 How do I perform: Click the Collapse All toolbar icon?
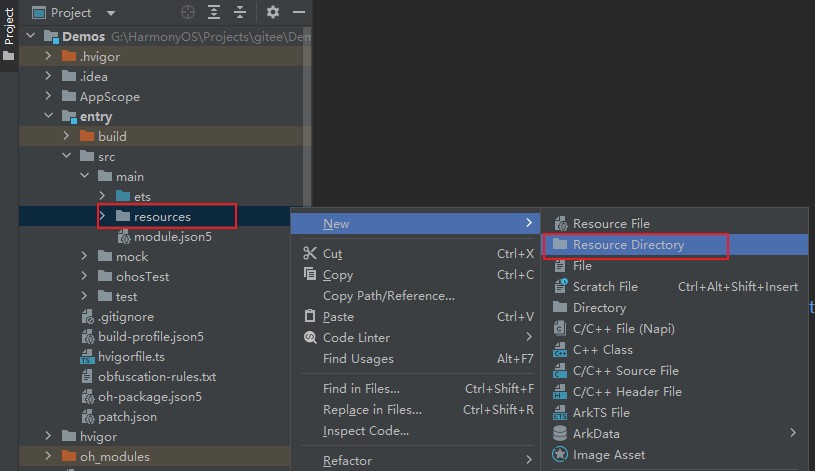coord(240,13)
